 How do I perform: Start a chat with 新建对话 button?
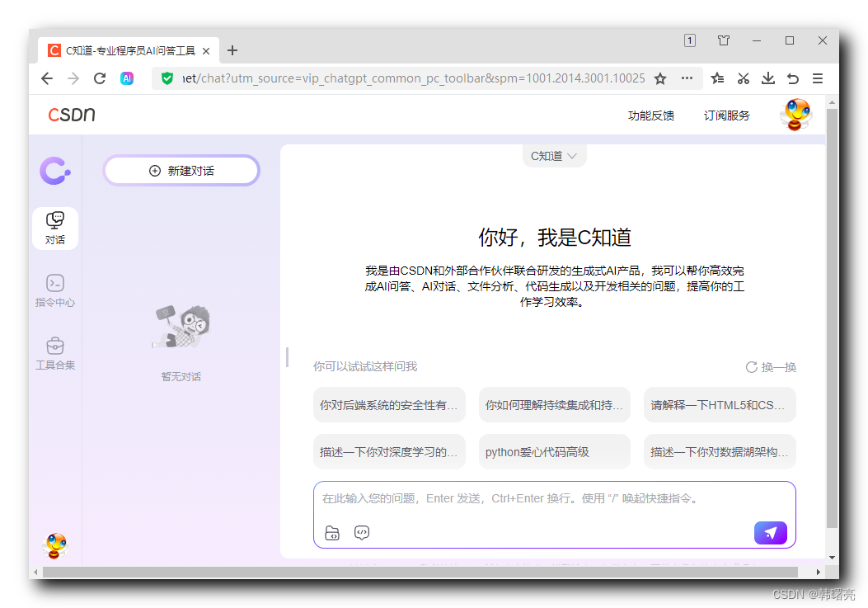[x=181, y=170]
